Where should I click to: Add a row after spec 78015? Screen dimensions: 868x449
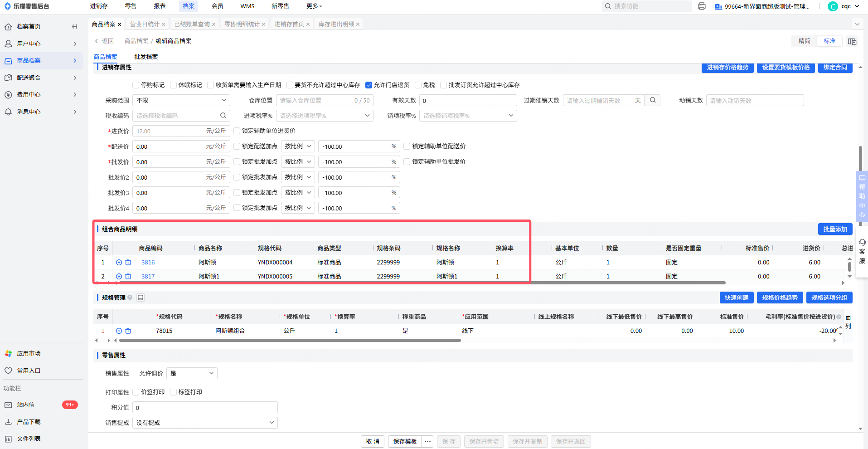pyautogui.click(x=119, y=331)
